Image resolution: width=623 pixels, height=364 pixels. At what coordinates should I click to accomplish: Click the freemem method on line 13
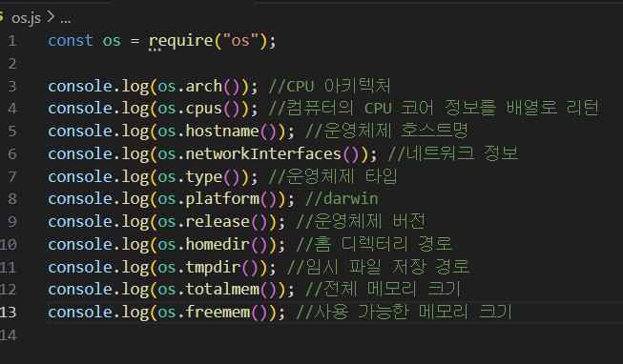coord(218,313)
